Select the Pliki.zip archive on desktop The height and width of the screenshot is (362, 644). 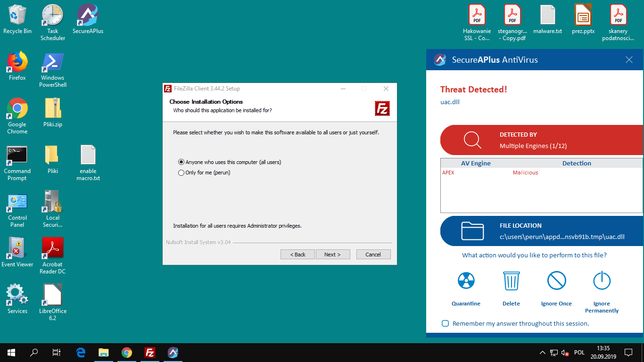(53, 113)
